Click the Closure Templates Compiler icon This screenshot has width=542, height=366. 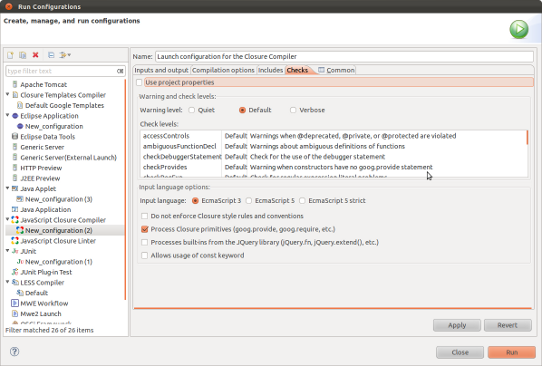15,95
